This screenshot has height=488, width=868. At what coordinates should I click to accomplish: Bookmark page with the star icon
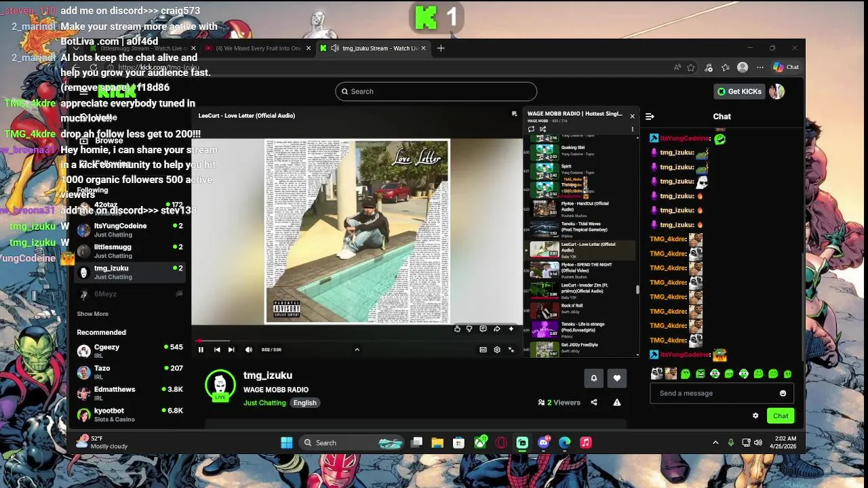tap(691, 67)
